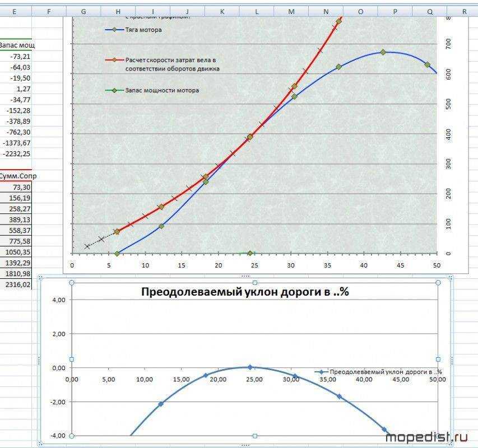Viewport: 478px width, 448px height.
Task: Click the peak marker of the blue thrust curve
Action: (x=383, y=53)
